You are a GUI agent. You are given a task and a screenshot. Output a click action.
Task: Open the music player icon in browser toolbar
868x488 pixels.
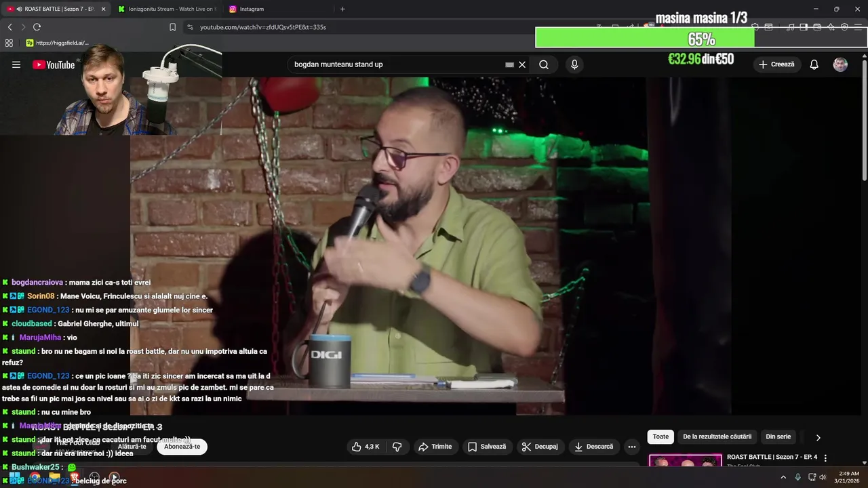pyautogui.click(x=790, y=27)
